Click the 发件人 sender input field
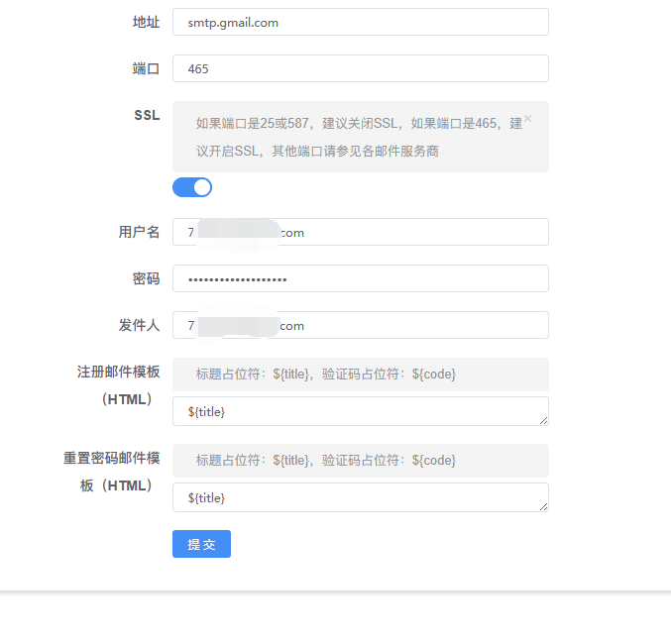 tap(361, 325)
